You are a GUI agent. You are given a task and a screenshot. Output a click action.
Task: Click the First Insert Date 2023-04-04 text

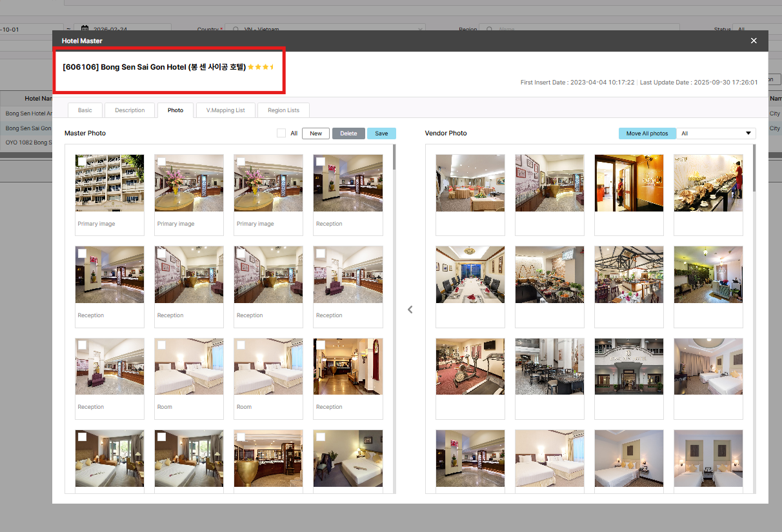pos(577,83)
